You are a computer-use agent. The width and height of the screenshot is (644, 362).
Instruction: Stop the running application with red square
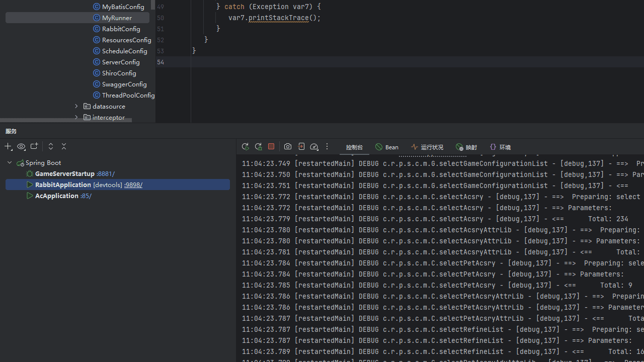[271, 146]
